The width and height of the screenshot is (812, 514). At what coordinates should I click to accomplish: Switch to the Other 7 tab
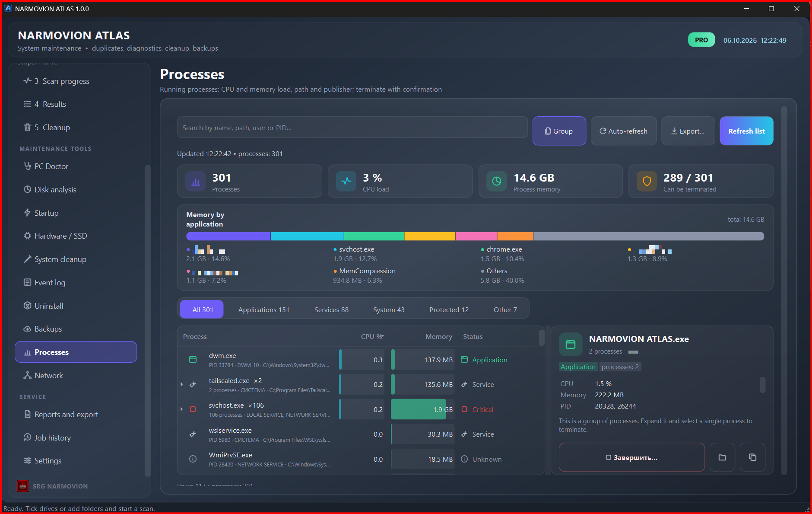[505, 310]
